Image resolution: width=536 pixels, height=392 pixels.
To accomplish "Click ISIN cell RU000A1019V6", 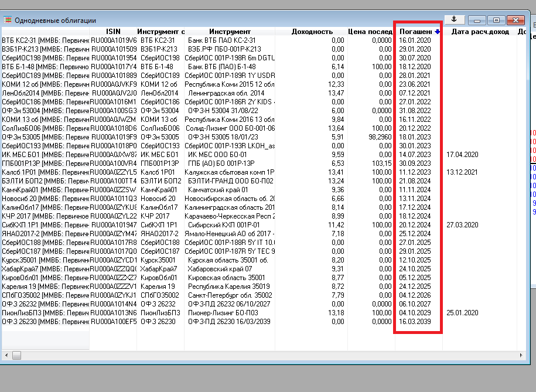I will tap(114, 40).
